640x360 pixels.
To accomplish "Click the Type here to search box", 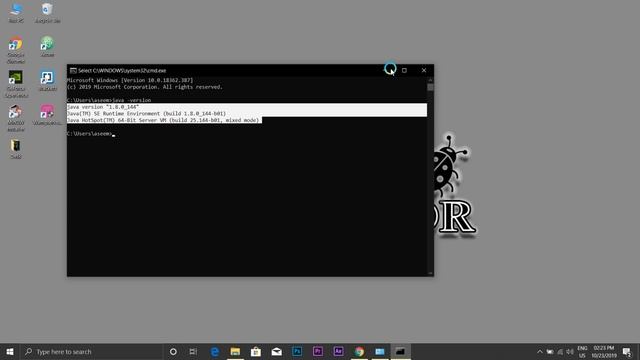I will [x=91, y=351].
